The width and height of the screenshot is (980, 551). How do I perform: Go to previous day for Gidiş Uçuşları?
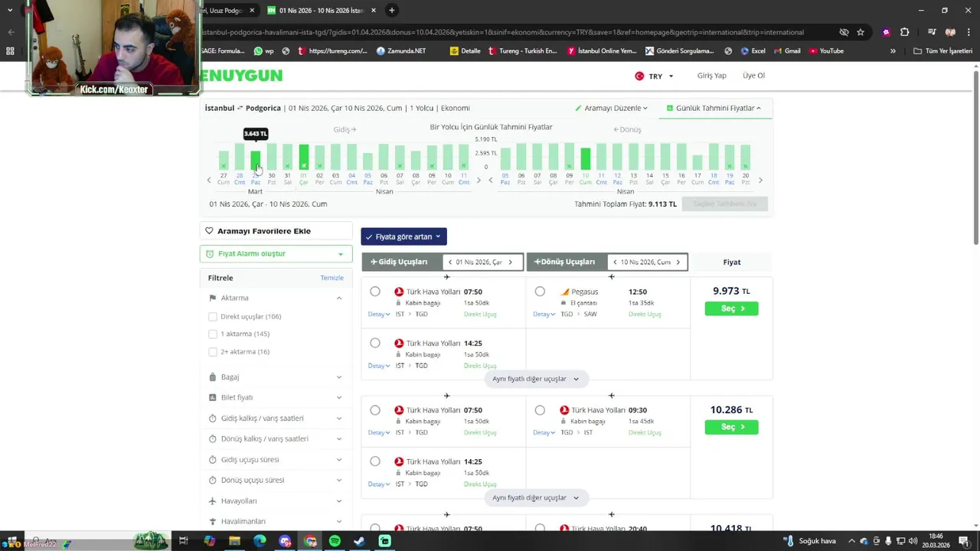point(450,262)
